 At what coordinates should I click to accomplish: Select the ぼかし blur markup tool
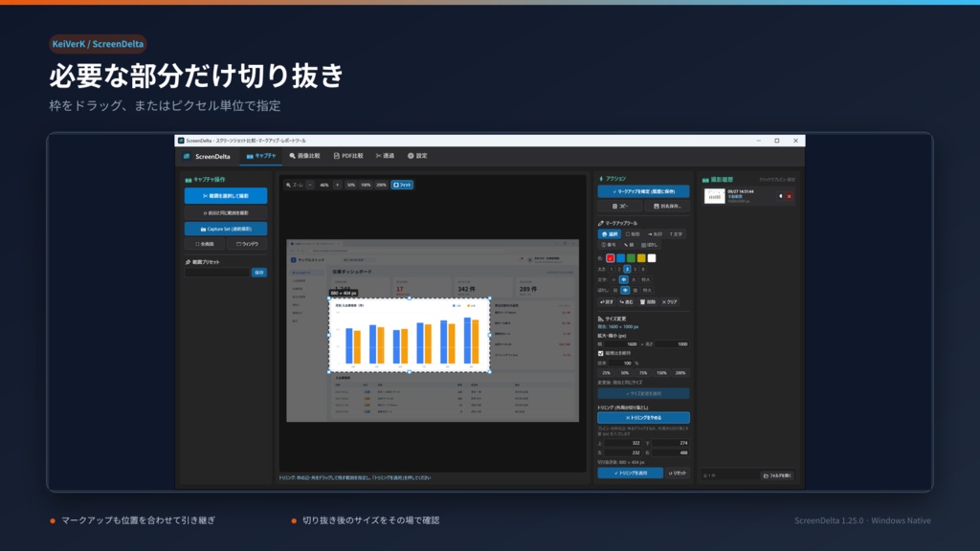click(x=650, y=245)
